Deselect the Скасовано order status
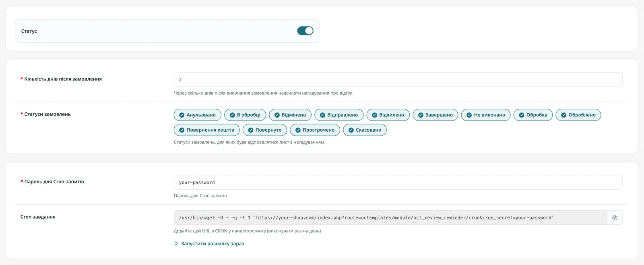 [365, 130]
